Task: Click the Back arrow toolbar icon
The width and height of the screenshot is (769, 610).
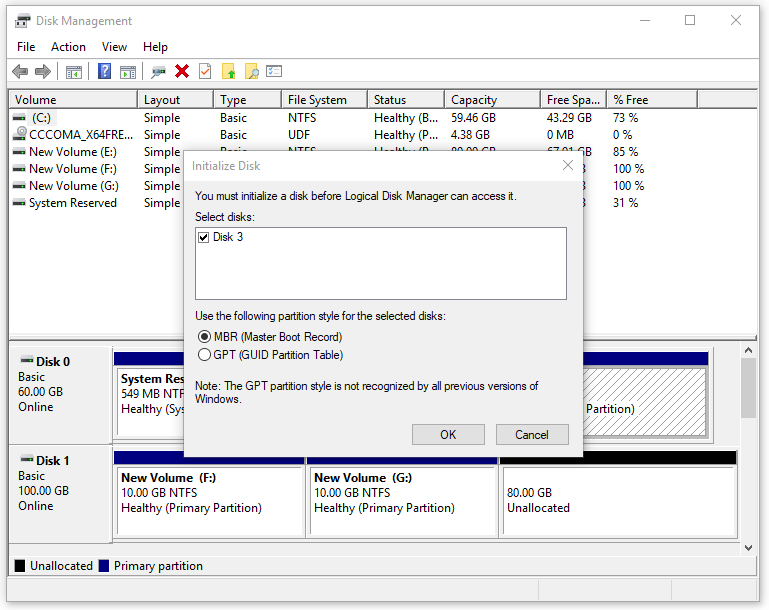Action: (20, 72)
